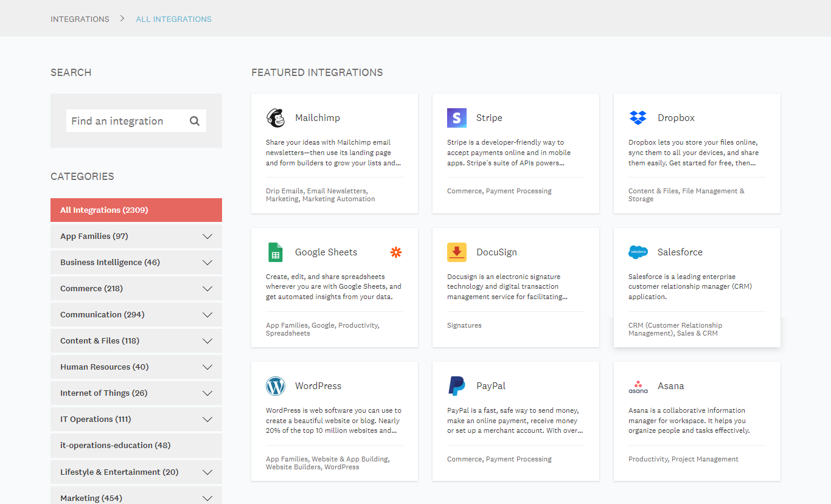Select All Integrations (2309) category
The image size is (831, 504).
click(136, 210)
